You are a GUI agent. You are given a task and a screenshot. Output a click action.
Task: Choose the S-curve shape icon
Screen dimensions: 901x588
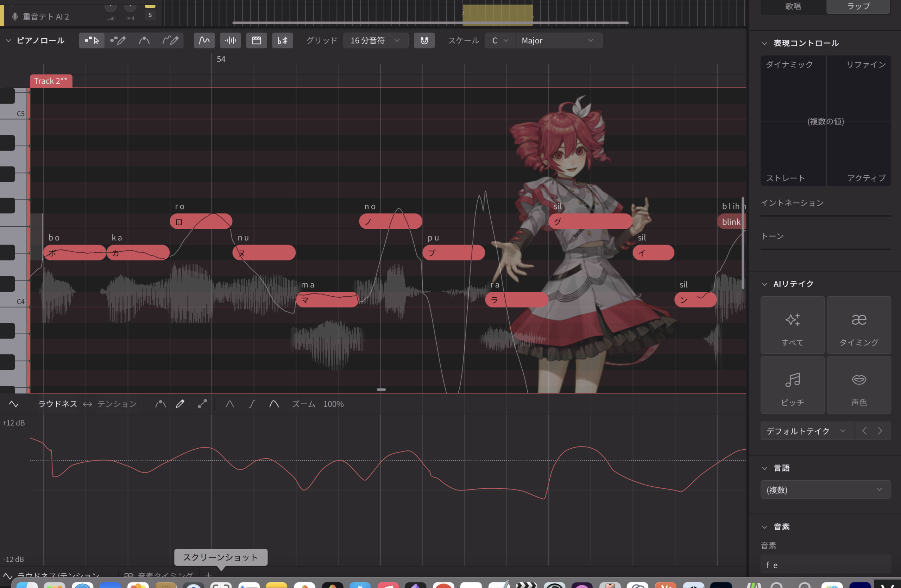tap(252, 404)
